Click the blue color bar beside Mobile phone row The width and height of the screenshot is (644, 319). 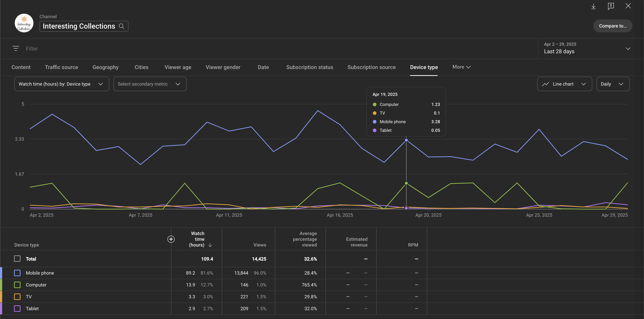(x=1, y=273)
